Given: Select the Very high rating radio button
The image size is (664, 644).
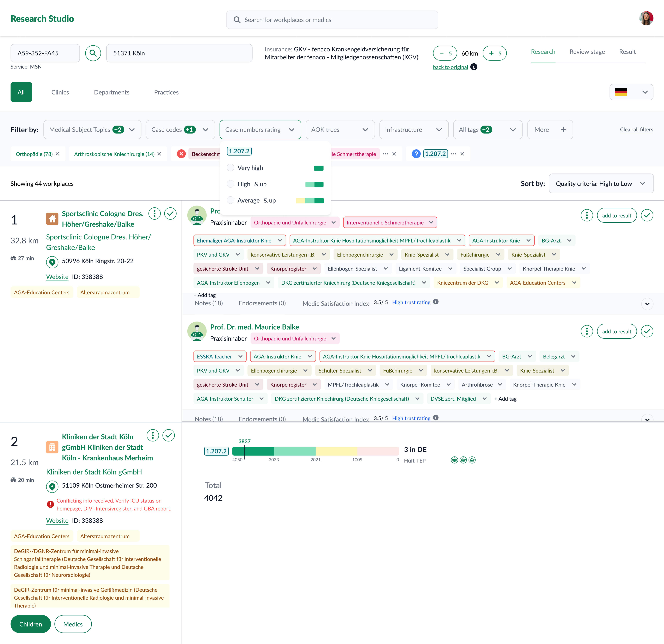Looking at the screenshot, I should click(x=230, y=168).
